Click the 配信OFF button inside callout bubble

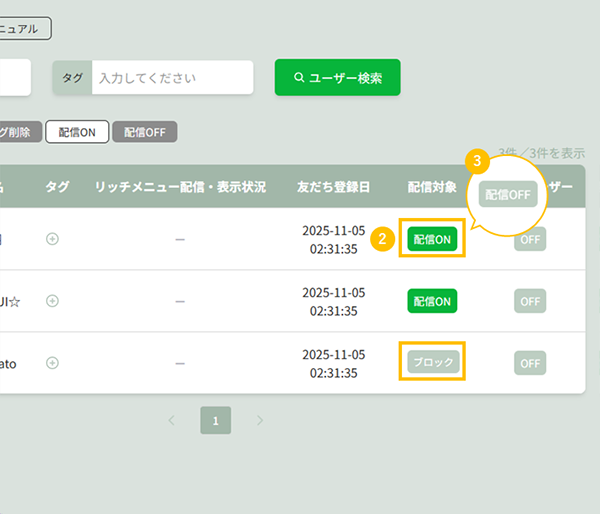[508, 195]
